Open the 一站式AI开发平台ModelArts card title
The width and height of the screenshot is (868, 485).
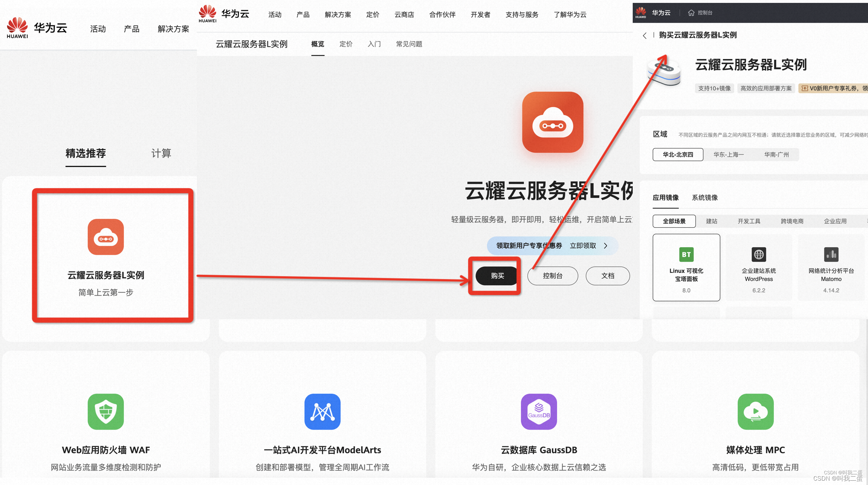point(323,450)
